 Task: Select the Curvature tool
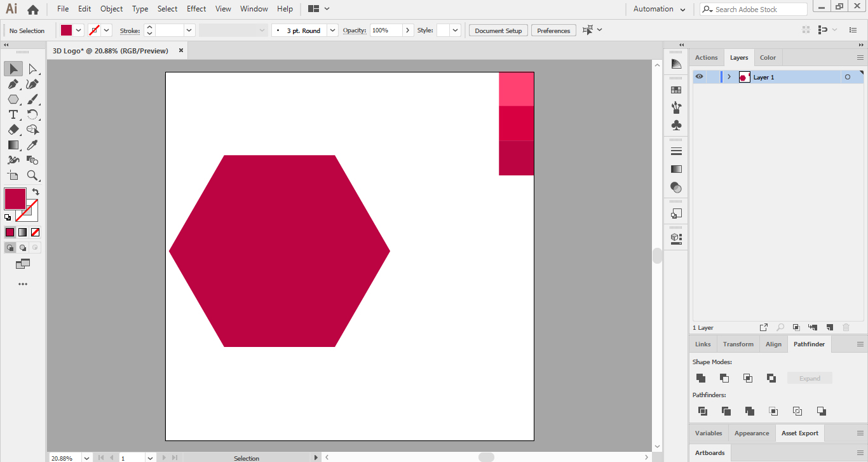pyautogui.click(x=32, y=84)
